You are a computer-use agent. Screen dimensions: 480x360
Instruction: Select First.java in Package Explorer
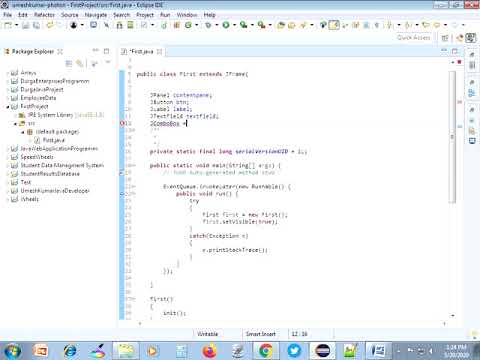tap(53, 140)
